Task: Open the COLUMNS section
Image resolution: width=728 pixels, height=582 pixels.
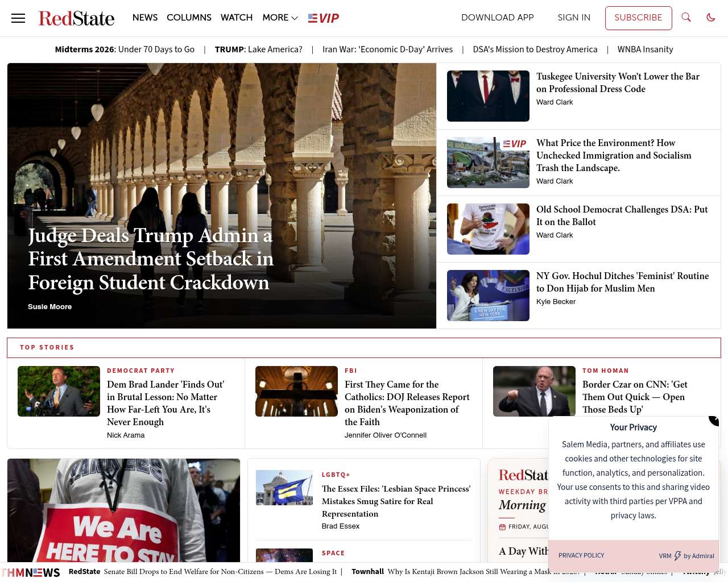Action: pyautogui.click(x=189, y=18)
